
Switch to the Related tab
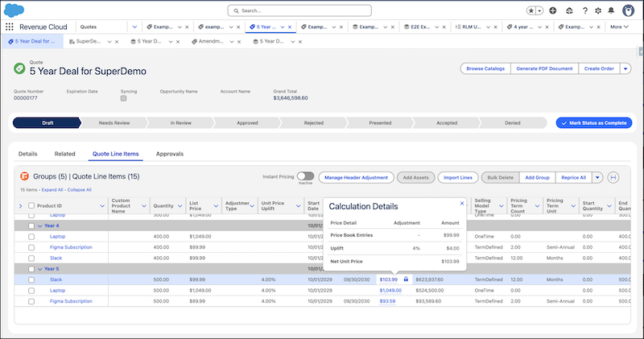pyautogui.click(x=65, y=154)
